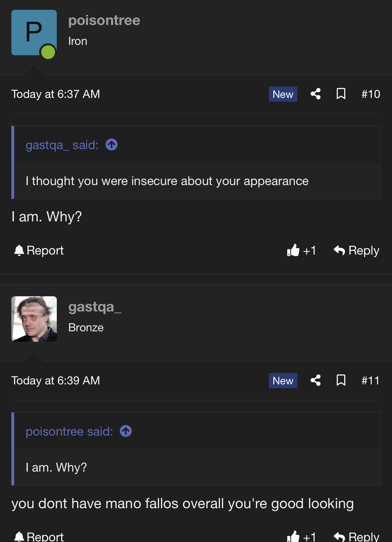Click the 'poisontree said:' quote header
Viewport: 392px width, 542px height.
pos(69,431)
